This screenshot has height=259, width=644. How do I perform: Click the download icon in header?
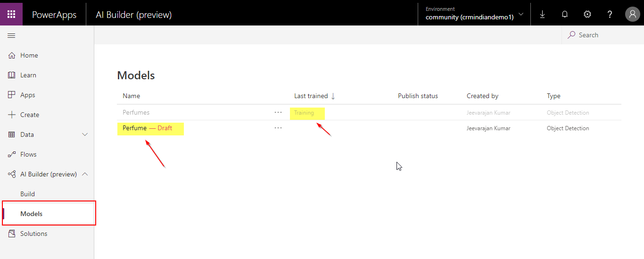point(542,14)
